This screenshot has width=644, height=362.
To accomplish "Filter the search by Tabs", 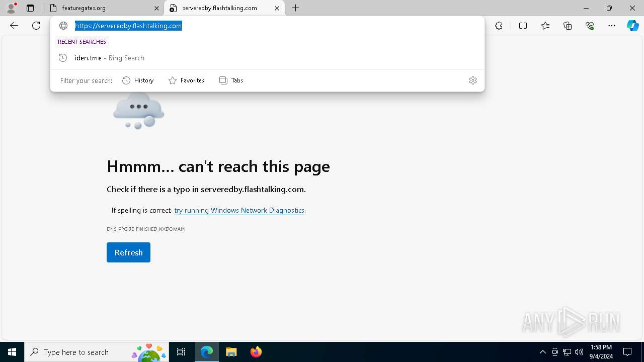I will pyautogui.click(x=231, y=80).
